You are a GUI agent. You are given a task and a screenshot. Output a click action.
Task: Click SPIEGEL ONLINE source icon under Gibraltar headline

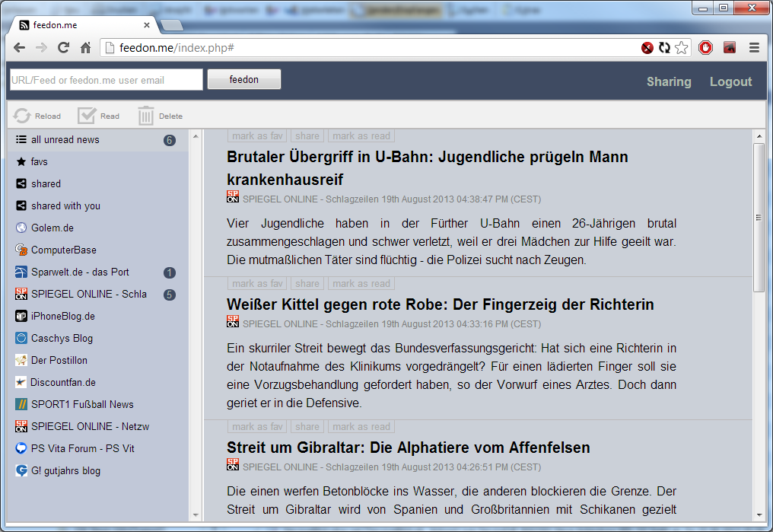(x=233, y=464)
